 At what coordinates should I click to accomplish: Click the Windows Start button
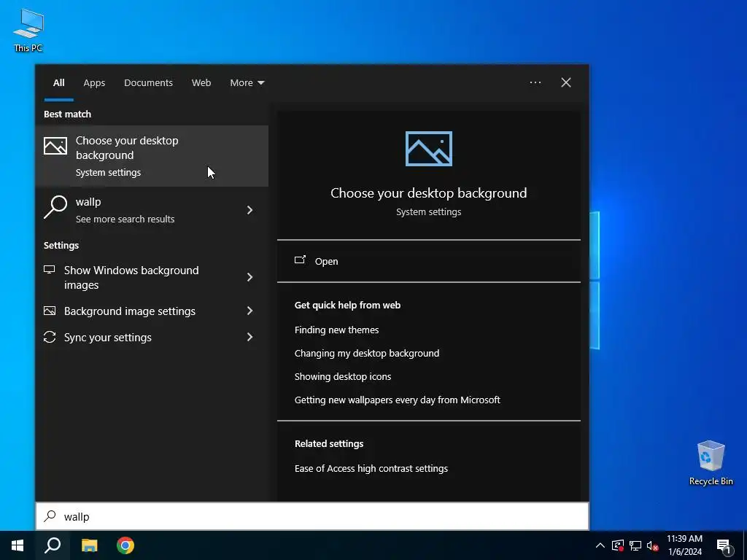click(x=18, y=545)
